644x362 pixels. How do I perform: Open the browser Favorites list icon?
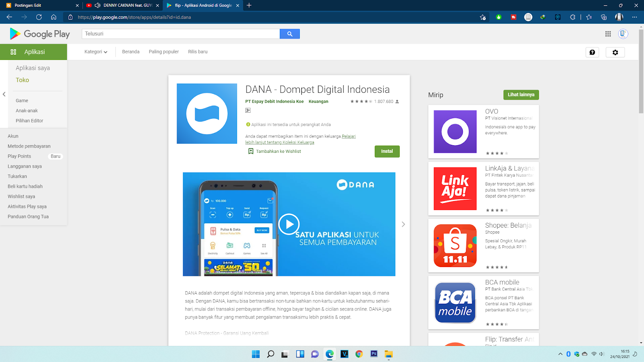pyautogui.click(x=589, y=17)
